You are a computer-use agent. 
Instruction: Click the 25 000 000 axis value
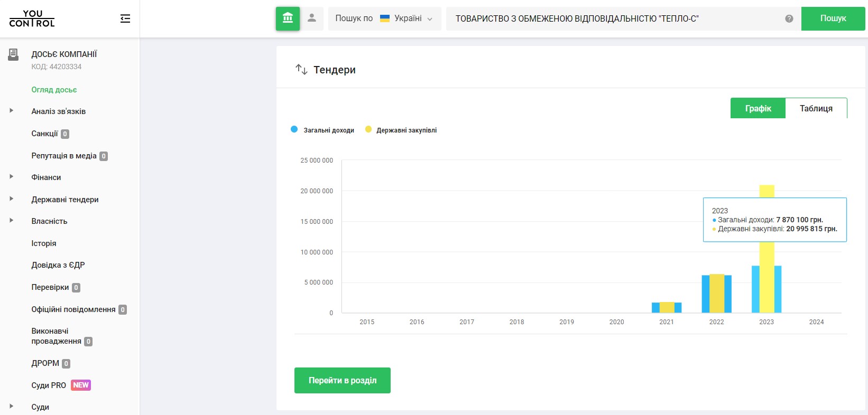point(317,161)
